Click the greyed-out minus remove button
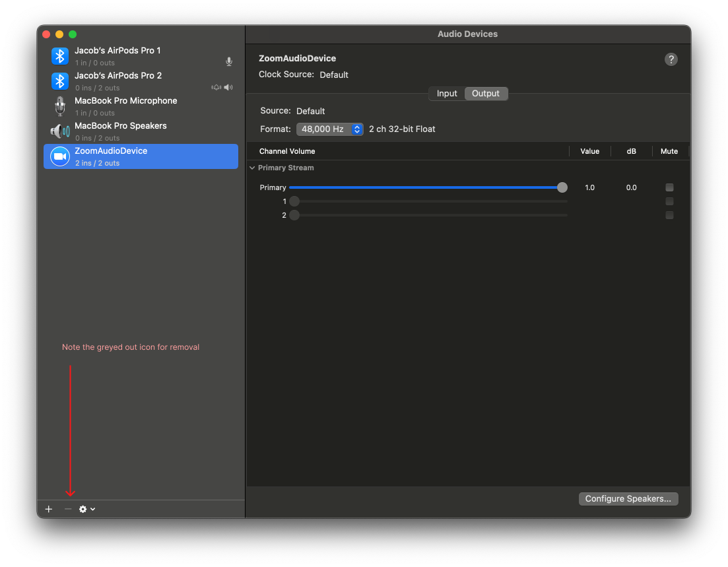 [x=68, y=510]
